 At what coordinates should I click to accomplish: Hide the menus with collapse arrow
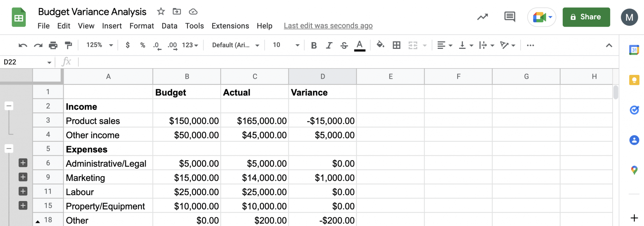[609, 45]
